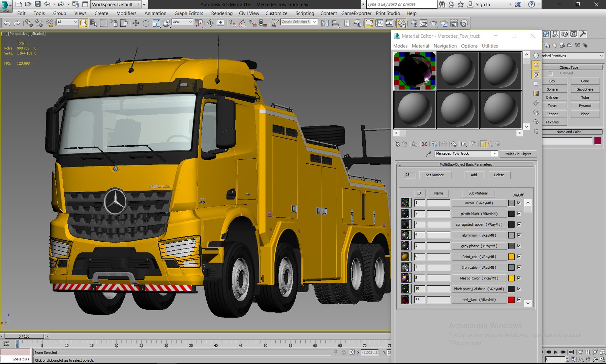Collapse the Multi/Sub-Object Basic Parameters rollout
The image size is (606, 364).
466,164
